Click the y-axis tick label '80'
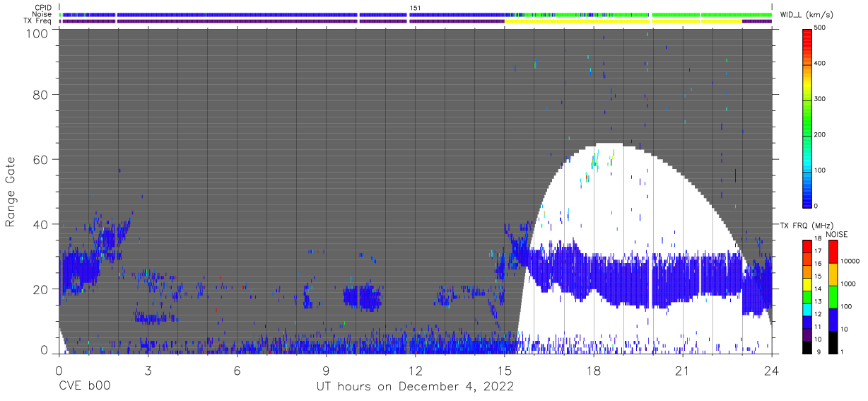Image resolution: width=868 pixels, height=401 pixels. pos(41,94)
